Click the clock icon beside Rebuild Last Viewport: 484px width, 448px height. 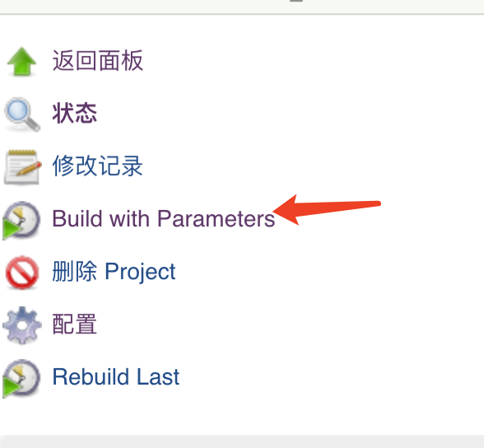[x=21, y=378]
